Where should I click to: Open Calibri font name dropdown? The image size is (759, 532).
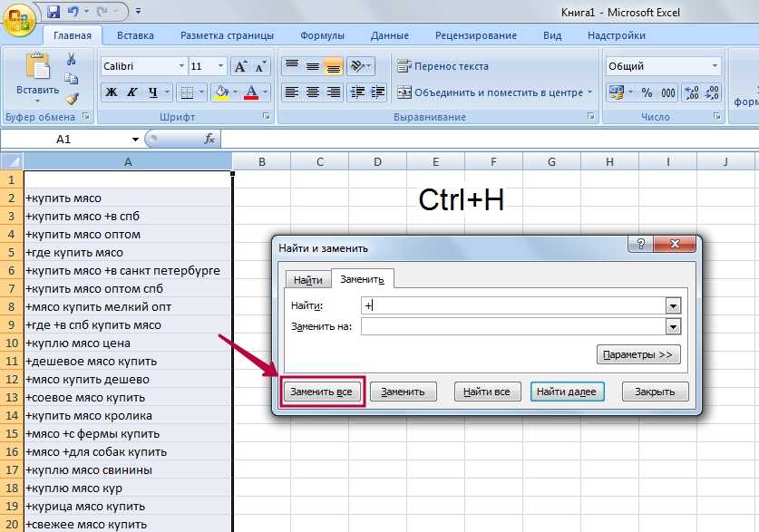click(x=181, y=66)
